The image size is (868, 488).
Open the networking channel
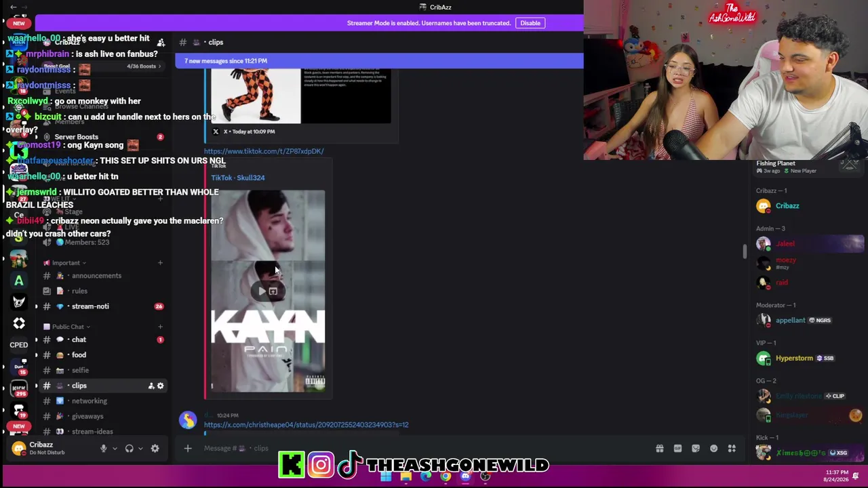[x=89, y=401]
